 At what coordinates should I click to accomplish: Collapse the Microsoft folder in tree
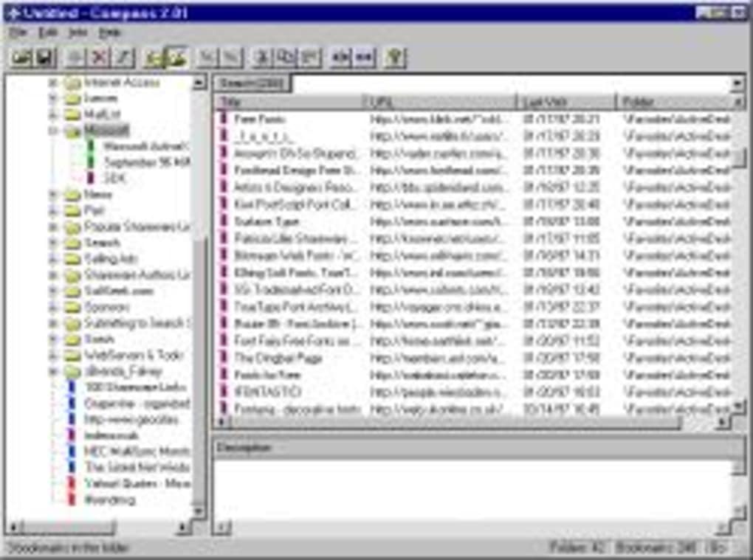53,131
